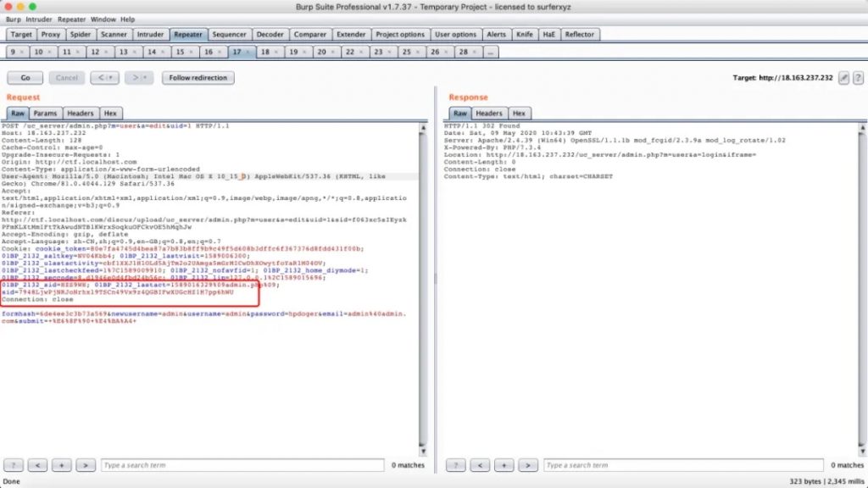Click 'Host: 18.163.237.232' request header
Screen dimensions: 868x488
coord(44,133)
